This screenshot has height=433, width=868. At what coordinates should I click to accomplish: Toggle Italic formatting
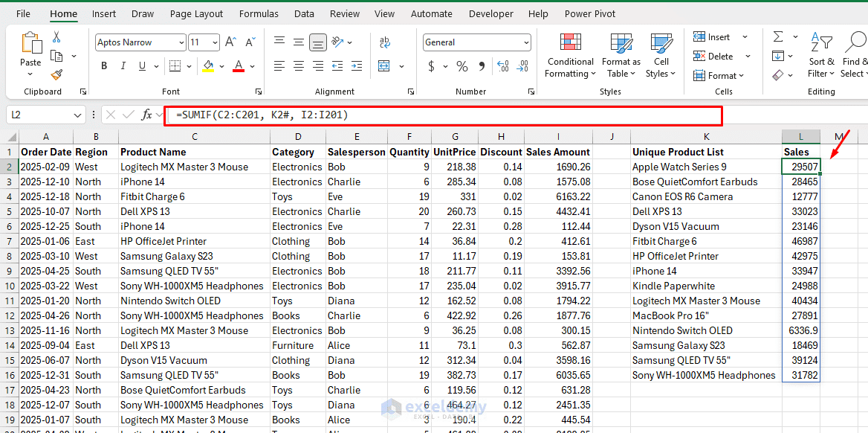(123, 66)
